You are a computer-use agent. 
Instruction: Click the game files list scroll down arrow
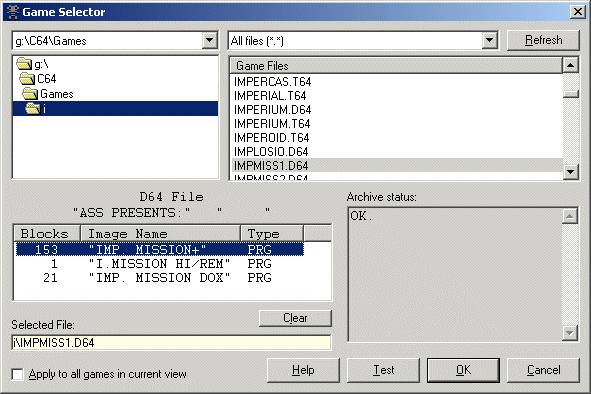[x=571, y=172]
